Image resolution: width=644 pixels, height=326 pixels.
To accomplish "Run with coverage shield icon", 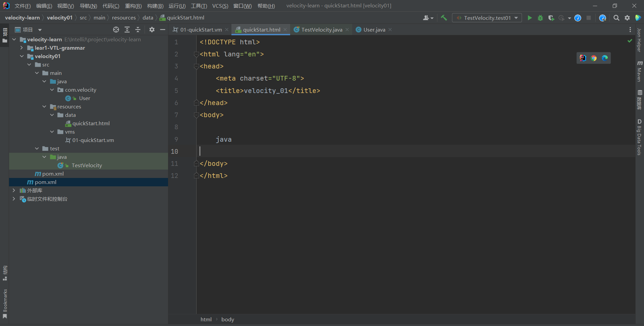I will (x=551, y=18).
